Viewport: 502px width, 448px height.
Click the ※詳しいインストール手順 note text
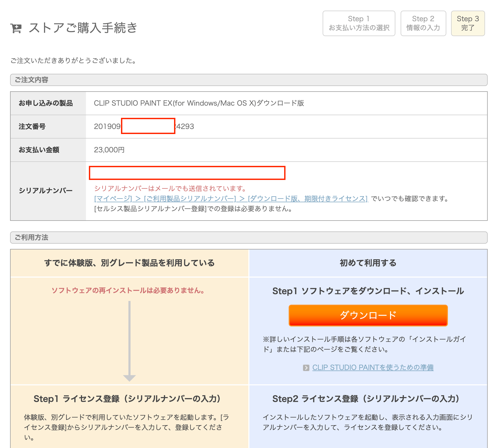(x=364, y=344)
